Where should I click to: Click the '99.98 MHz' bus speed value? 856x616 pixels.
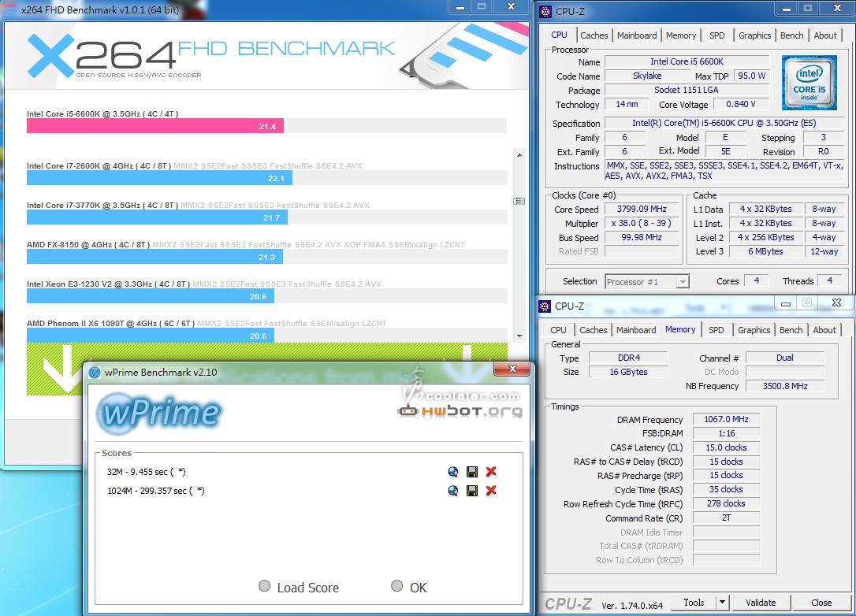[x=642, y=237]
